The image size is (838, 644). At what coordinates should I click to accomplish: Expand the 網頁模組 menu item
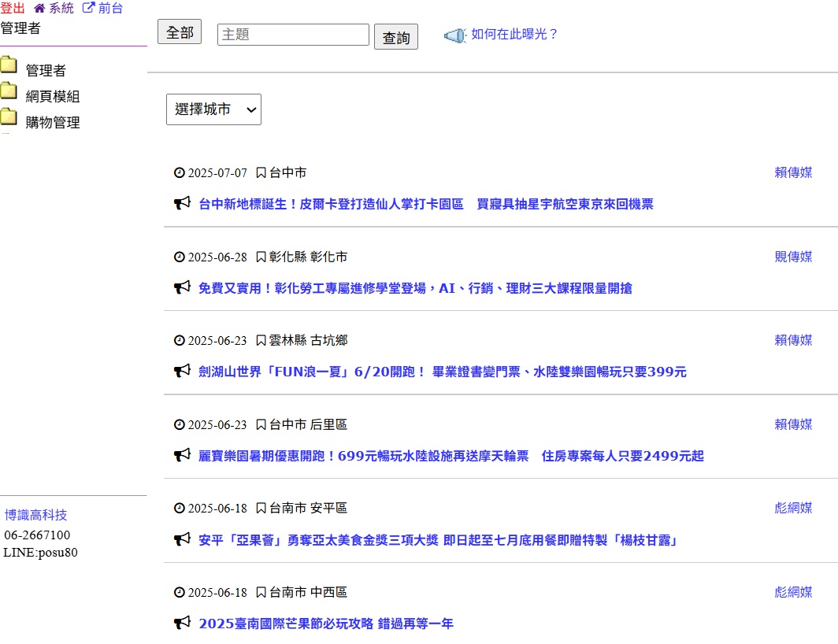[53, 96]
